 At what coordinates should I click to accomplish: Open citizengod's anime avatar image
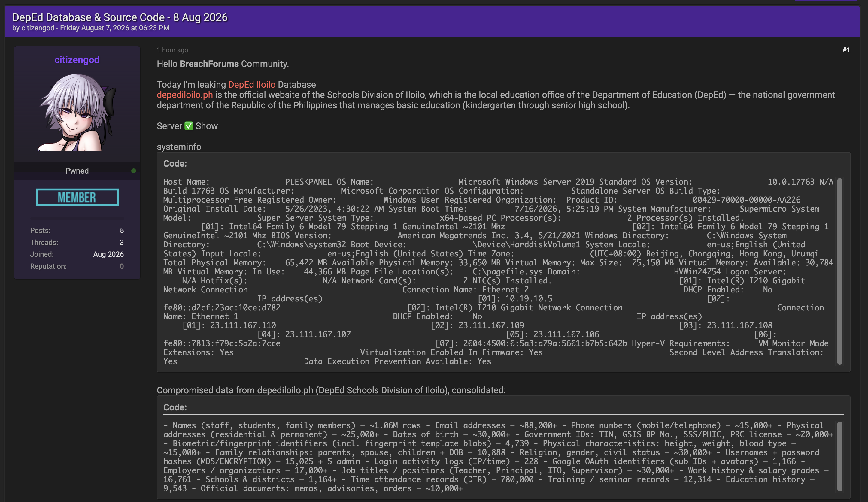[77, 113]
